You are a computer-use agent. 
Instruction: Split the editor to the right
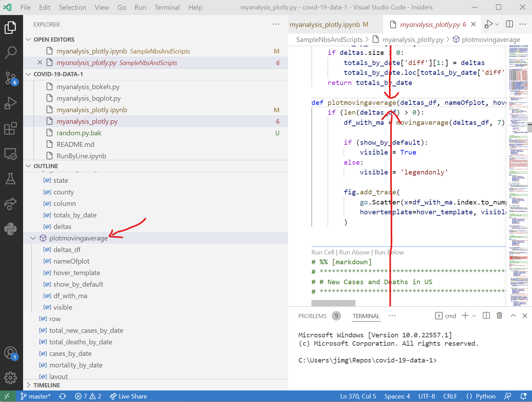coord(509,24)
